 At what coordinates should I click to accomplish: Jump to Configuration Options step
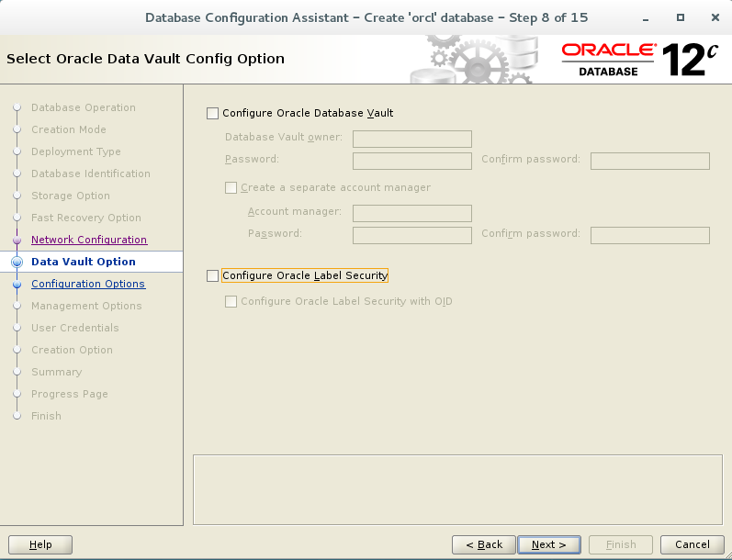(88, 284)
